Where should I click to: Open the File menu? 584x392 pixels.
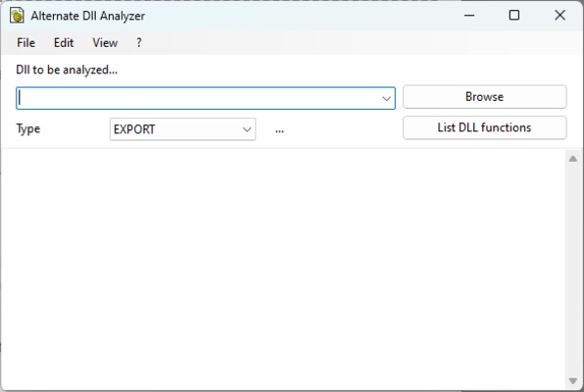[x=26, y=43]
